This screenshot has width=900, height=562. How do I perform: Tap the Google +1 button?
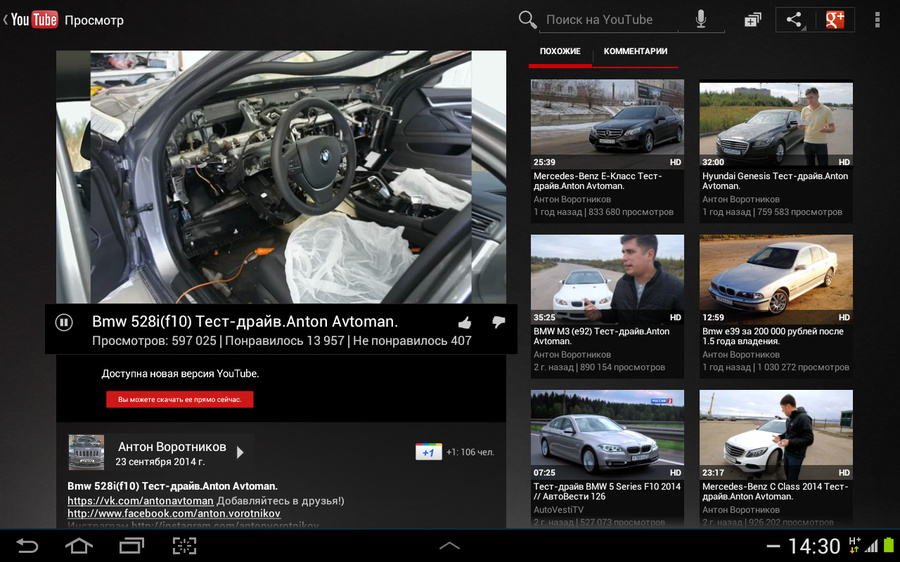428,452
